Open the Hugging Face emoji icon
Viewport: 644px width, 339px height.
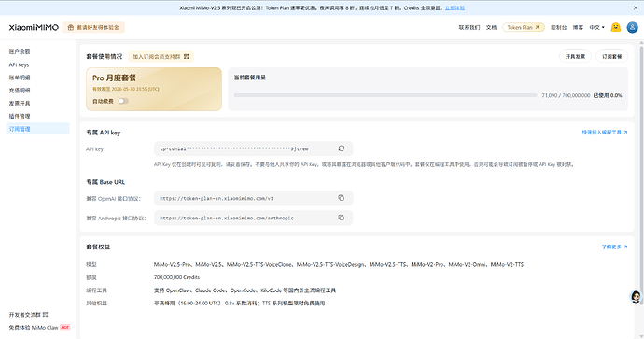tap(616, 27)
